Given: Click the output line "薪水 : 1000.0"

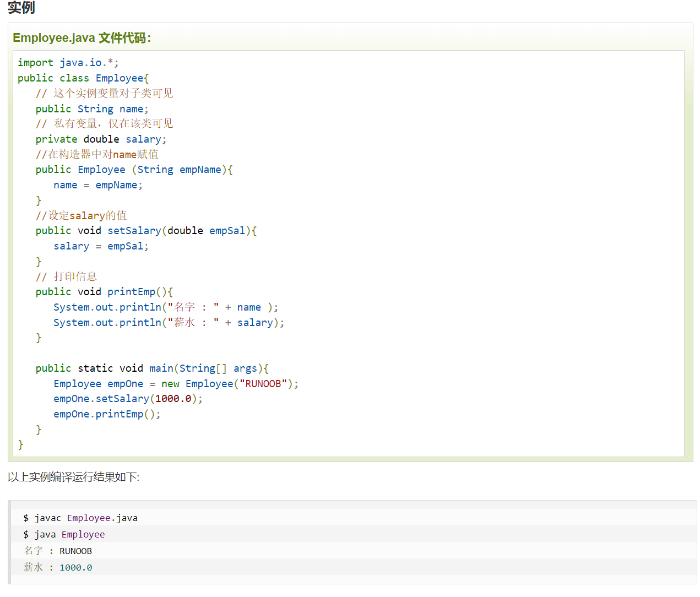Looking at the screenshot, I should click(x=58, y=567).
